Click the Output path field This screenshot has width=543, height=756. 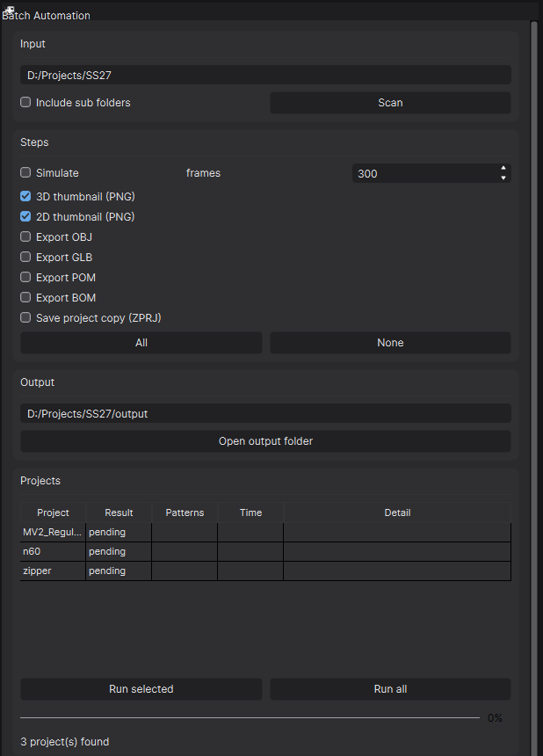point(265,414)
